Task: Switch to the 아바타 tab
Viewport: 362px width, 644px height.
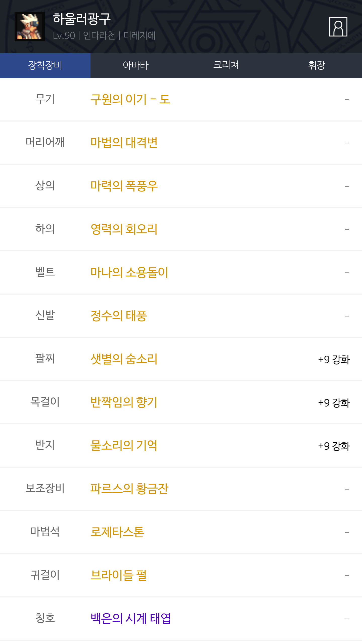Action: (136, 65)
